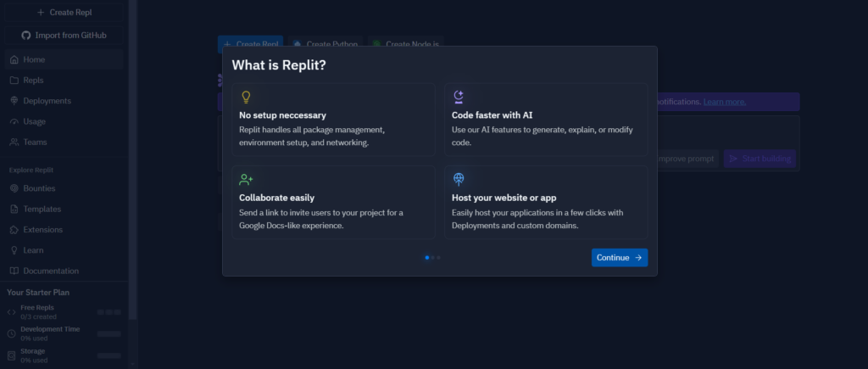Click the Start building button
Screen dimensions: 868x369
click(x=759, y=159)
